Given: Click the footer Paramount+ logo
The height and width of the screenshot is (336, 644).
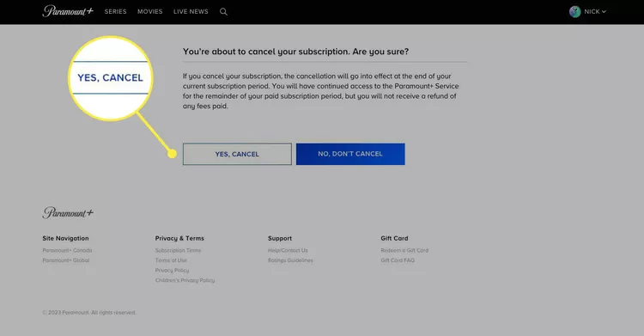Looking at the screenshot, I should 68,212.
